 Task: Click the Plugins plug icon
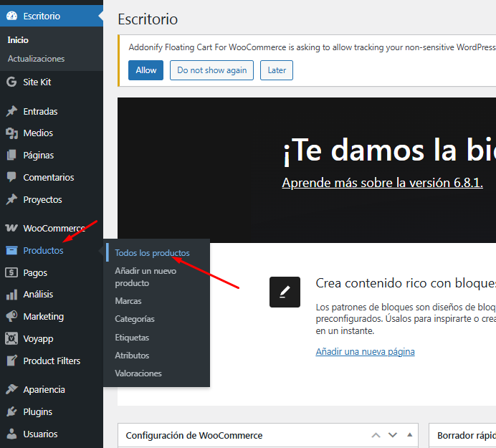click(11, 412)
